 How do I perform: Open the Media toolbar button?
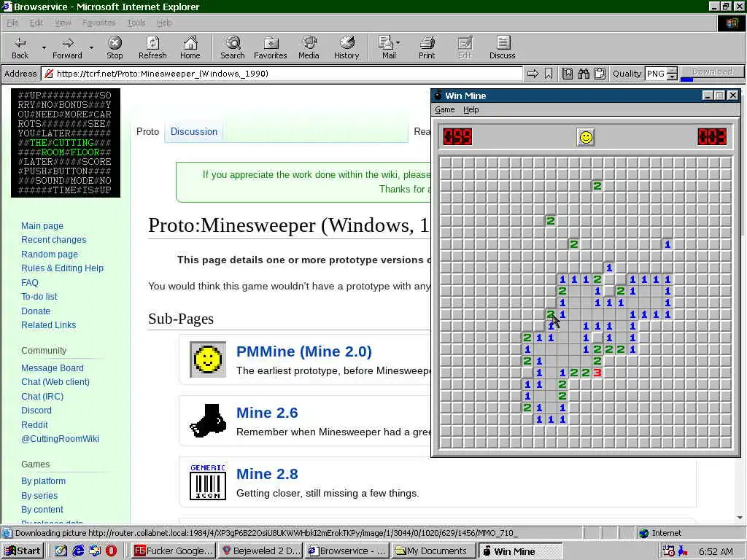pyautogui.click(x=309, y=48)
